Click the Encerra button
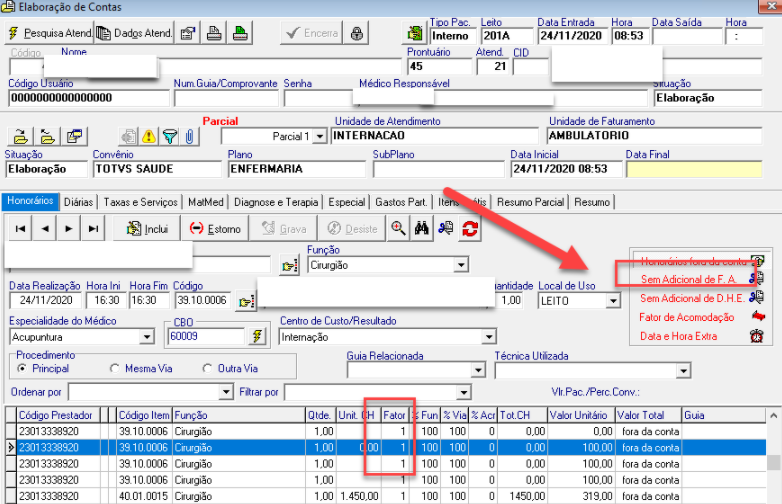 (x=312, y=33)
